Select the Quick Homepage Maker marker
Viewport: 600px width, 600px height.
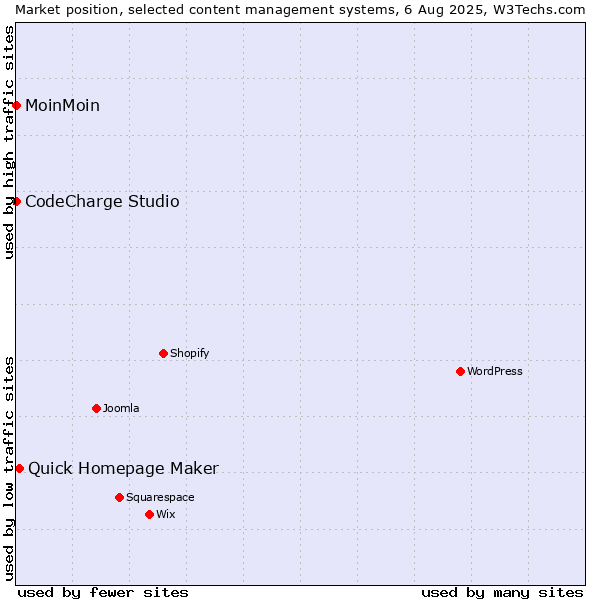pos(20,468)
